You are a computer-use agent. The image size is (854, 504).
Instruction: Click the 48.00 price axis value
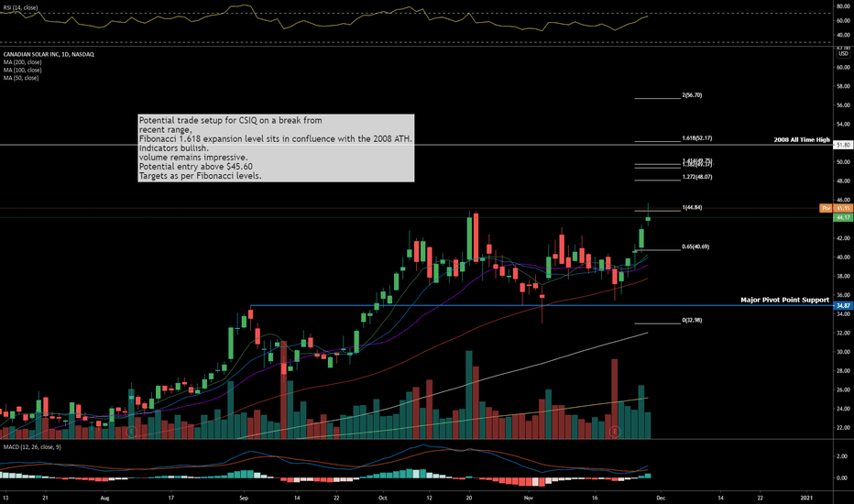(x=843, y=181)
